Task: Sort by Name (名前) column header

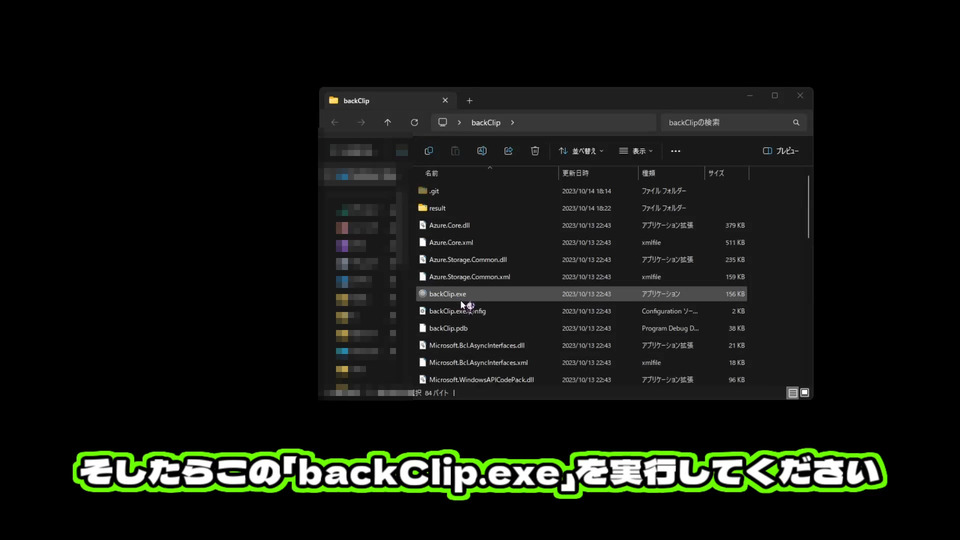Action: click(432, 173)
